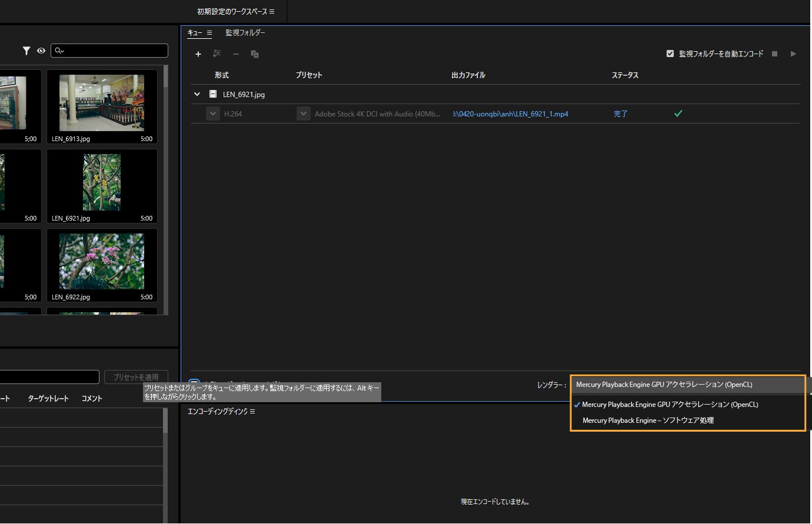Collapse the LEN_6921.jpg queue entry
Image resolution: width=812 pixels, height=524 pixels.
pos(197,94)
